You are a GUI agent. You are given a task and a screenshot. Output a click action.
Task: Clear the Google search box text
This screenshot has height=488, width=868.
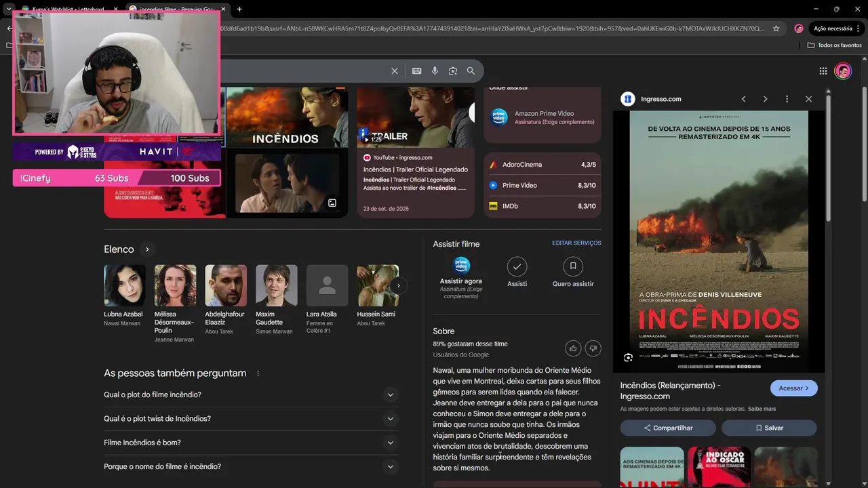click(395, 70)
